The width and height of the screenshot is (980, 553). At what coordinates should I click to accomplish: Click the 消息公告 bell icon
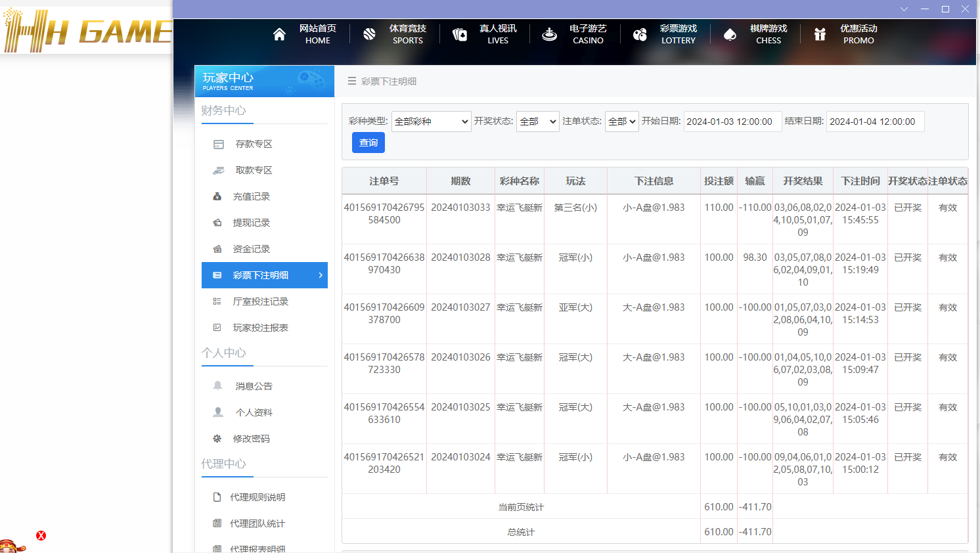(218, 386)
